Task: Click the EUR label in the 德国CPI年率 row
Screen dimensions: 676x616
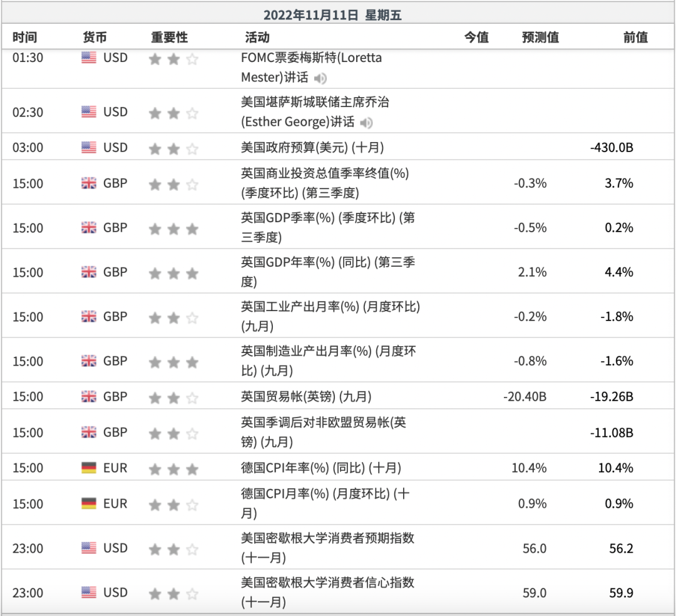Action: (x=115, y=468)
